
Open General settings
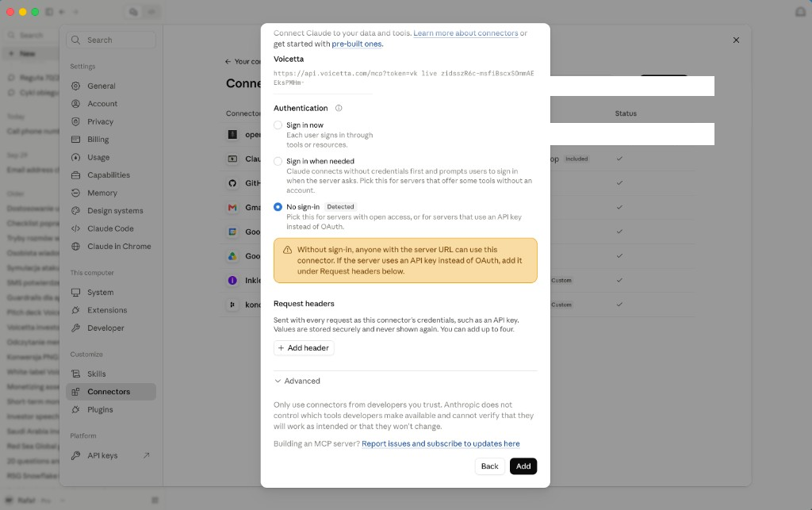coord(111,86)
